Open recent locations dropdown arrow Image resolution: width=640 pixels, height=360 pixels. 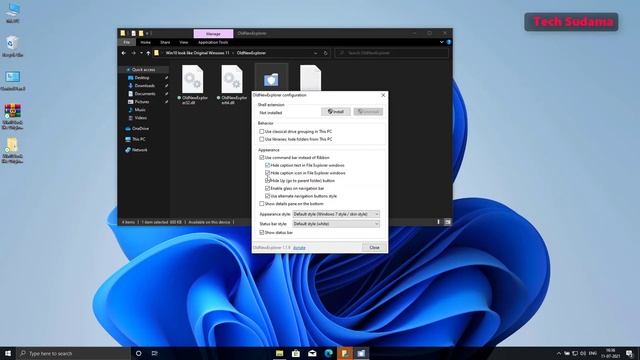pyautogui.click(x=141, y=53)
